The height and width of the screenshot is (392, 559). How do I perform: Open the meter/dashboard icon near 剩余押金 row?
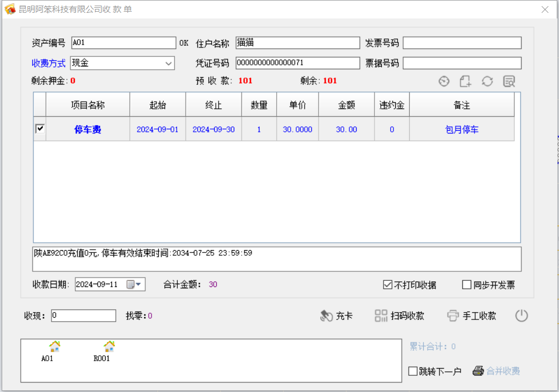coord(444,81)
